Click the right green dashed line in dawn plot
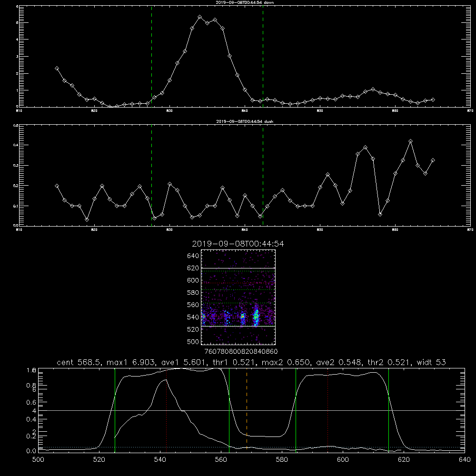This screenshot has width=476, height=476. pos(263,57)
